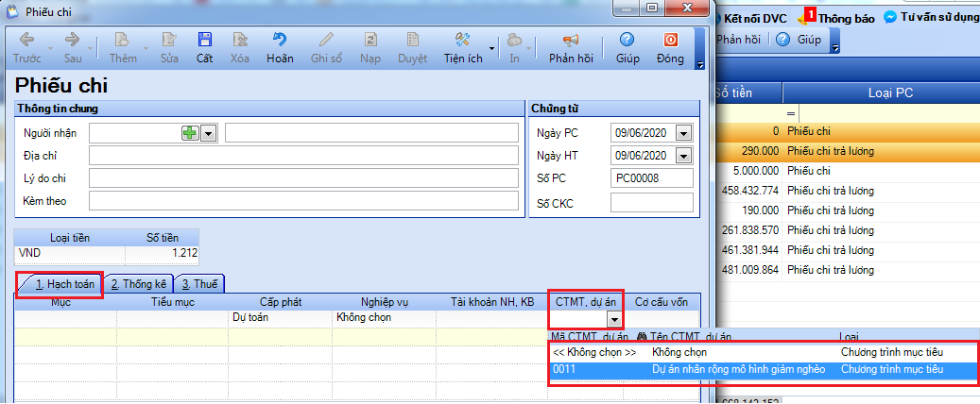Close the form with Đóng icon
The height and width of the screenshot is (404, 980).
point(670,47)
